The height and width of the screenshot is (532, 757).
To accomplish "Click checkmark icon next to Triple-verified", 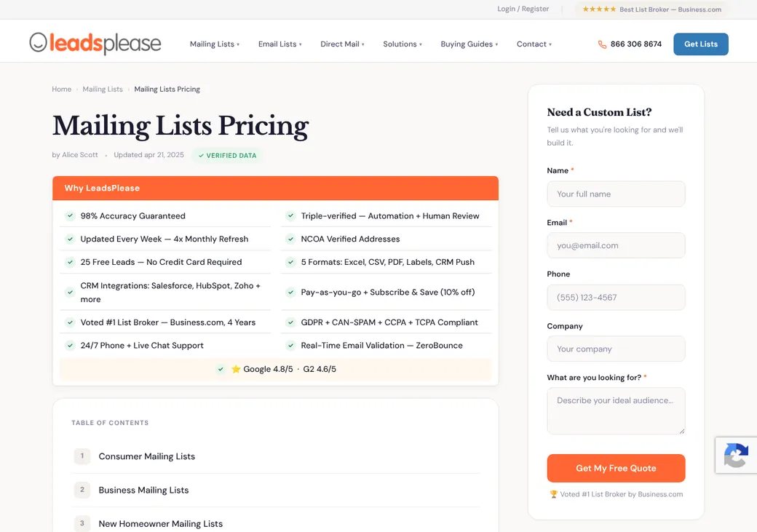I will 290,216.
